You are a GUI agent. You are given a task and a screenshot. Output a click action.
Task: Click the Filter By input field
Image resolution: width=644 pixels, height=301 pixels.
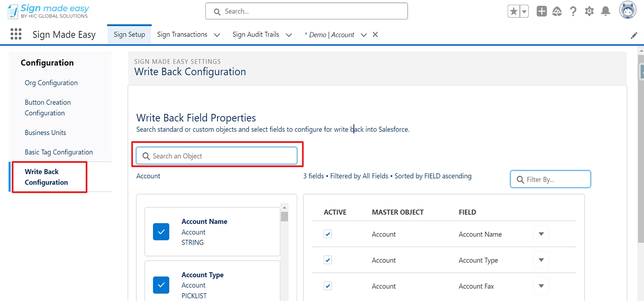(x=551, y=180)
